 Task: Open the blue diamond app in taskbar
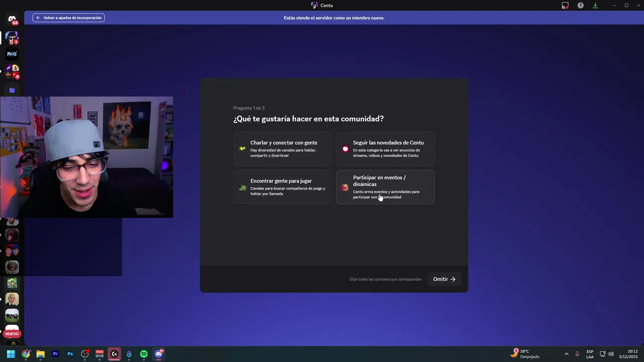[x=129, y=354]
